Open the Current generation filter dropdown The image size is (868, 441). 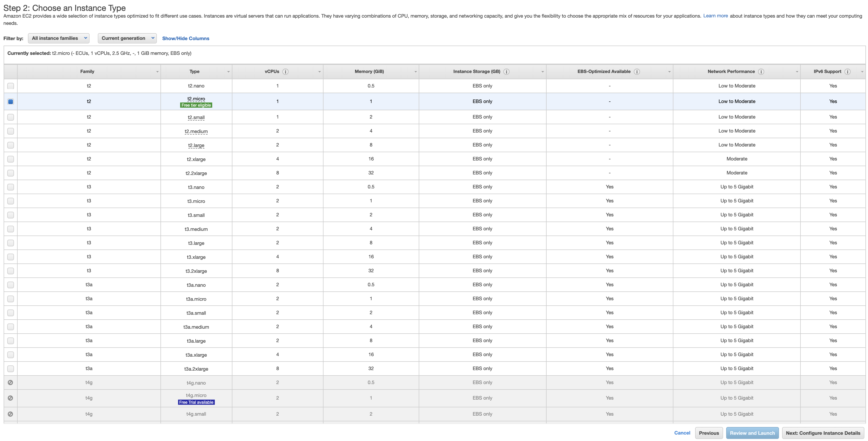(x=127, y=38)
